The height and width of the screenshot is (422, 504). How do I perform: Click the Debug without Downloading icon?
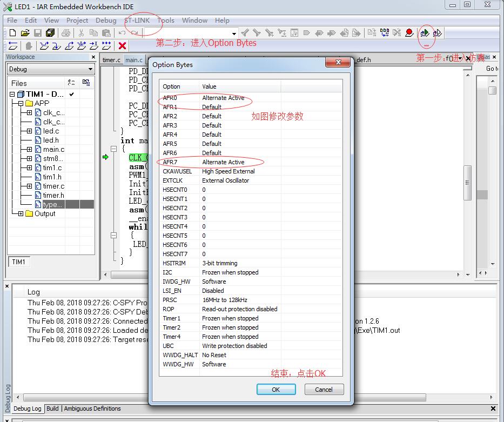[x=437, y=33]
